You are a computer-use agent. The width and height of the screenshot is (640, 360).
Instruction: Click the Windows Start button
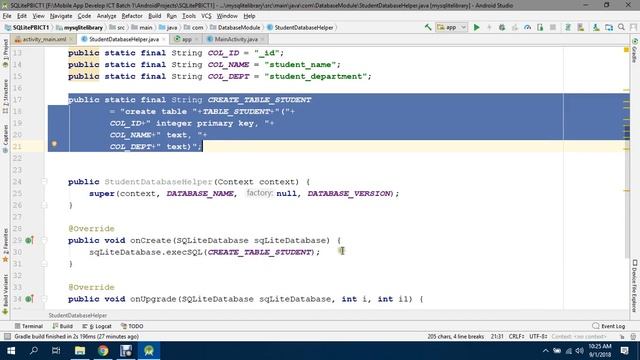[x=11, y=351]
